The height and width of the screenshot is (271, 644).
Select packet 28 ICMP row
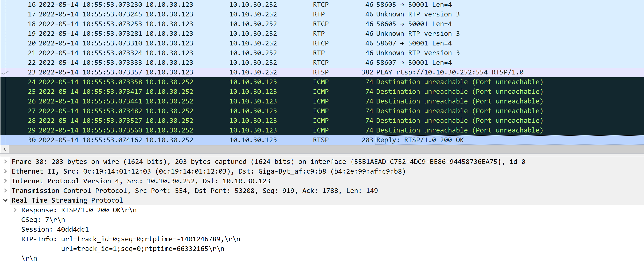click(x=322, y=121)
